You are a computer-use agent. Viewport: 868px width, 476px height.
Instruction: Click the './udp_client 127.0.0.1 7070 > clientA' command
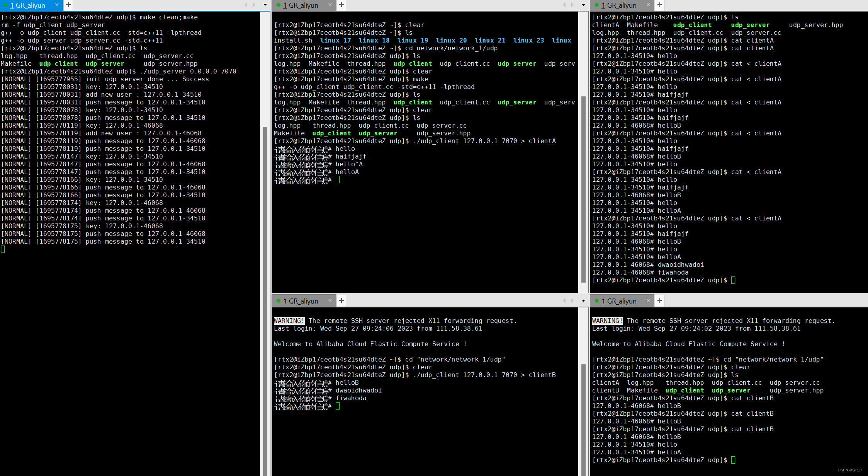(x=484, y=141)
